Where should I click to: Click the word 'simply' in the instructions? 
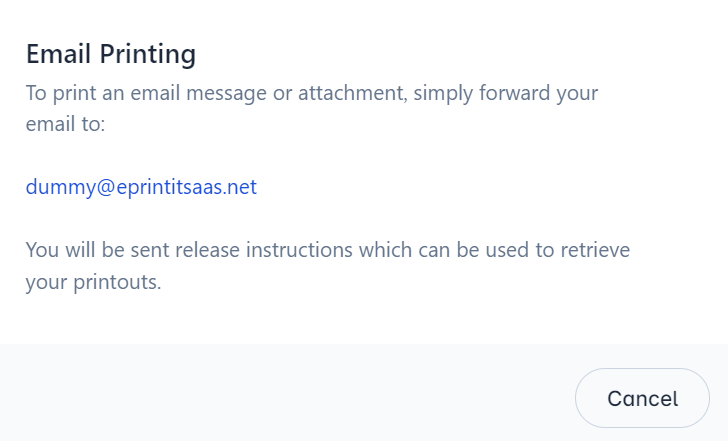(465, 94)
